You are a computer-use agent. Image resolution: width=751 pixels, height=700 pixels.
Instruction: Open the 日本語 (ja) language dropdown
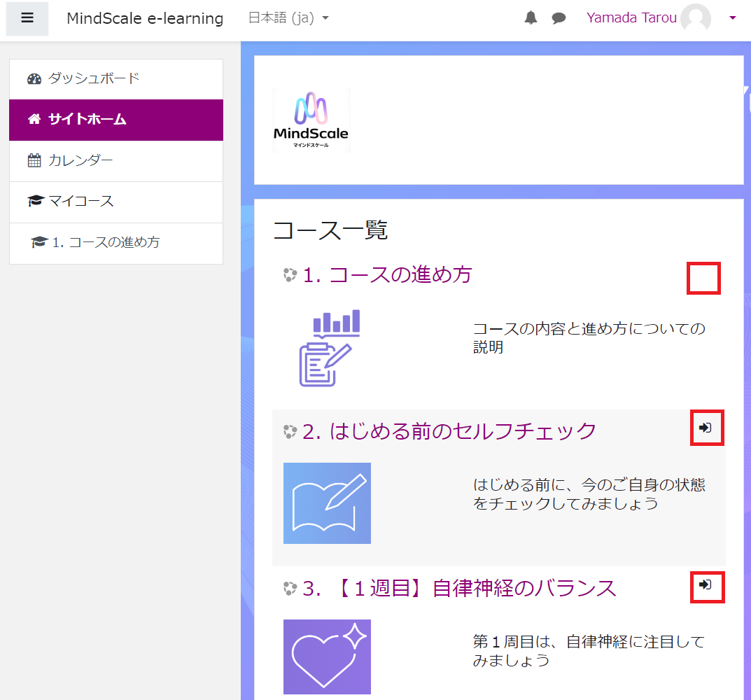289,18
